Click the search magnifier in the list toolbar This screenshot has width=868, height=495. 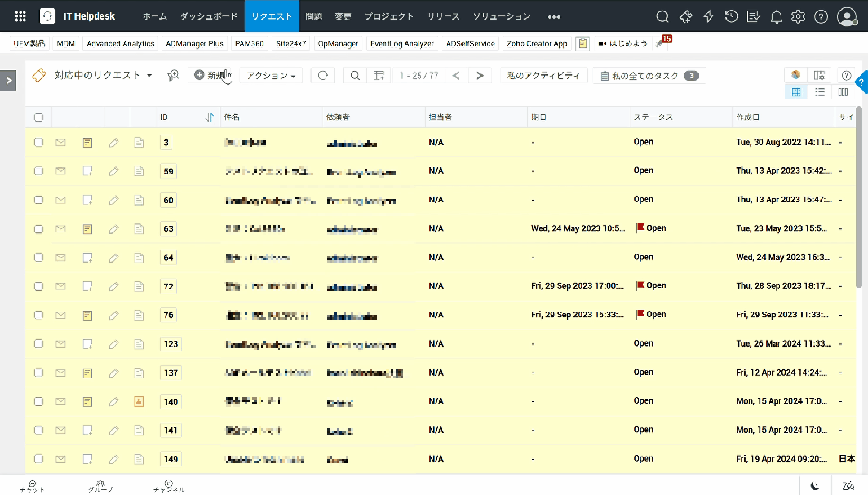(x=355, y=76)
